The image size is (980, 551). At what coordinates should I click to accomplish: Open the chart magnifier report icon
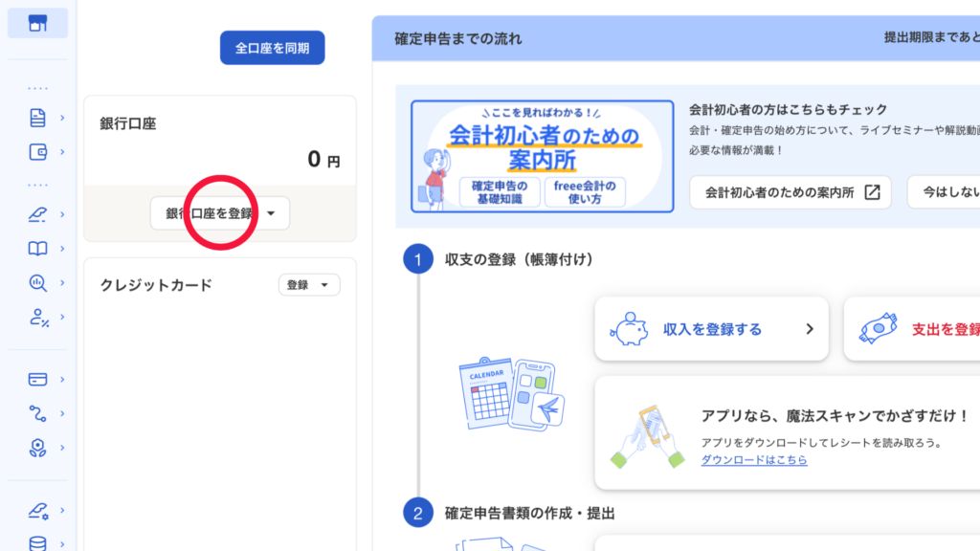(x=37, y=282)
